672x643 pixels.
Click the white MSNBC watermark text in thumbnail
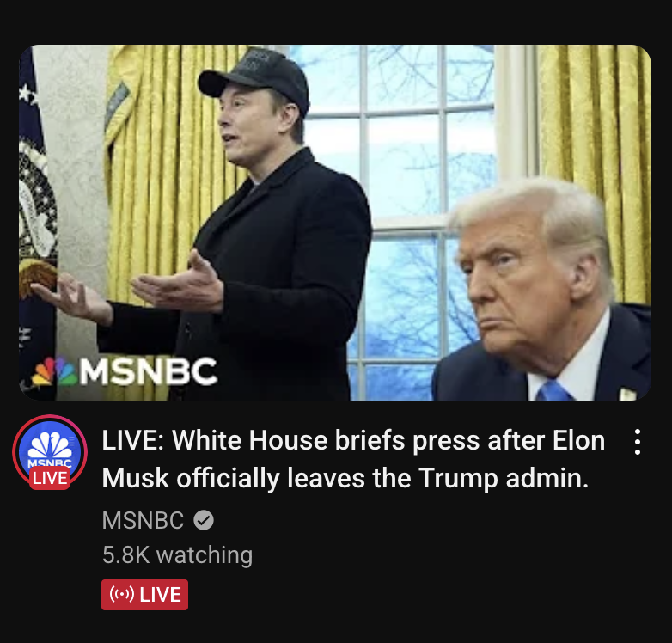(x=149, y=370)
